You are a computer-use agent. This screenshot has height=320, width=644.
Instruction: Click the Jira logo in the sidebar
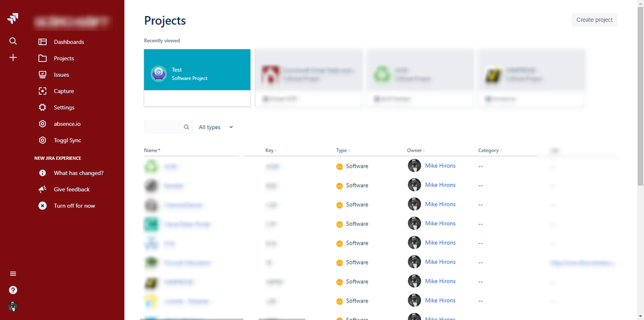point(13,19)
